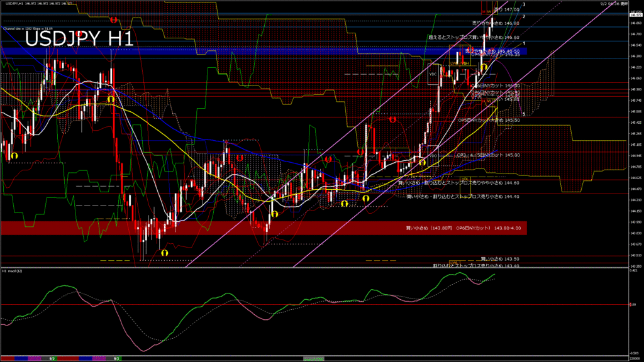
Task: Click 'OP6日NYカット 146.00' option label
Action: [496, 85]
